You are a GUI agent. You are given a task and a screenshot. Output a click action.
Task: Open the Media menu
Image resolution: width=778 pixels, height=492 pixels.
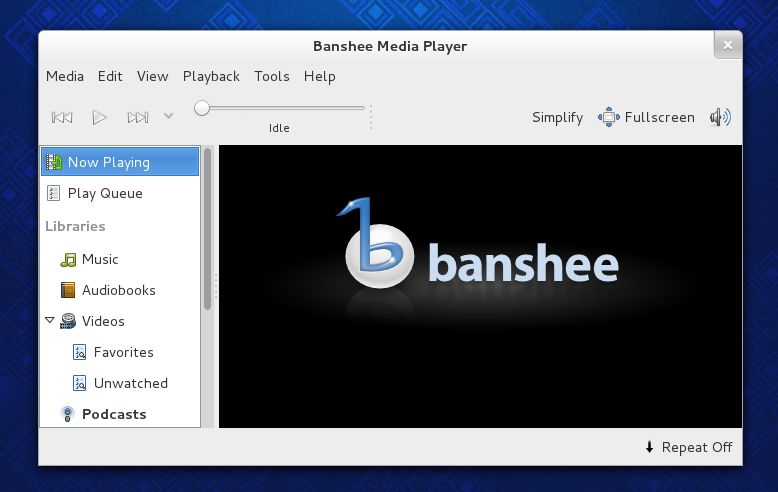65,76
